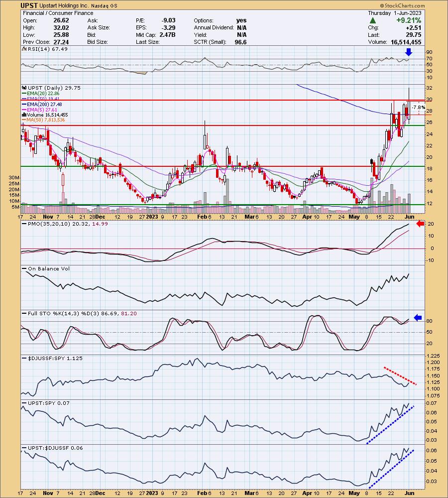Select the Prev Close value 27.24

point(61,42)
